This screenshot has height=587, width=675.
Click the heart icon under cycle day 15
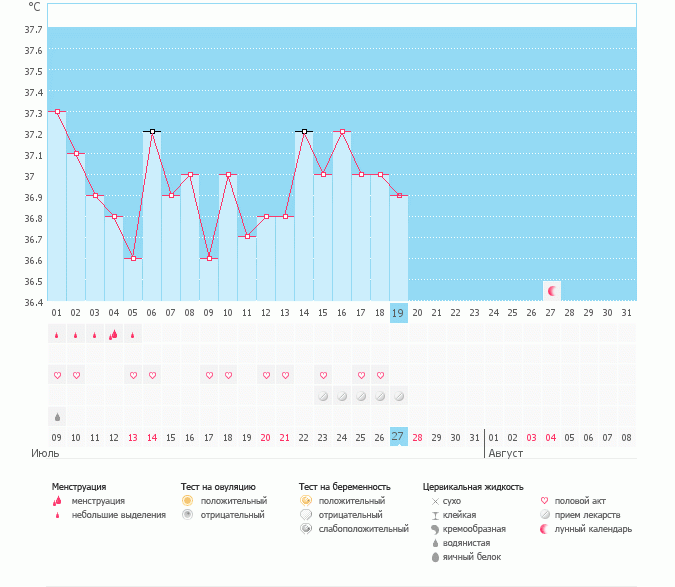tap(323, 376)
